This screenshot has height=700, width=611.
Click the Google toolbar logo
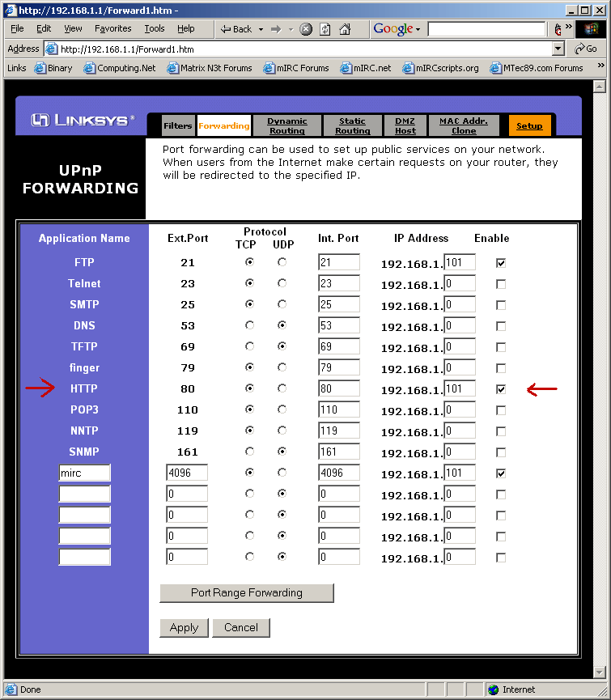click(x=393, y=28)
